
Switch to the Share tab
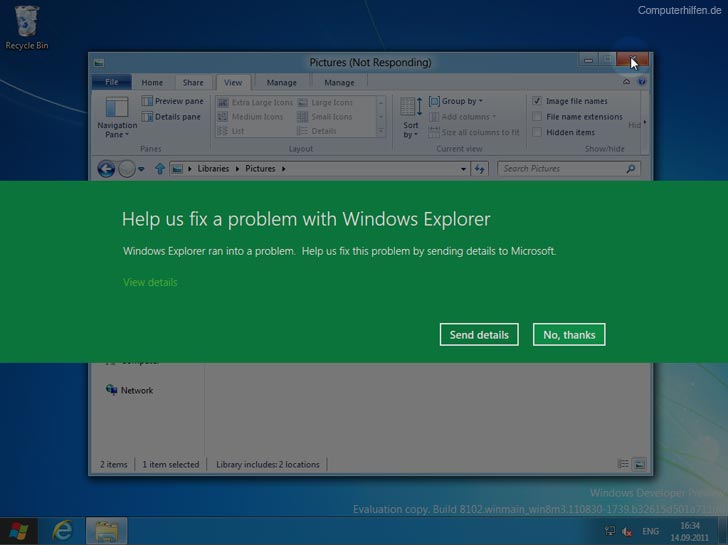click(x=193, y=82)
